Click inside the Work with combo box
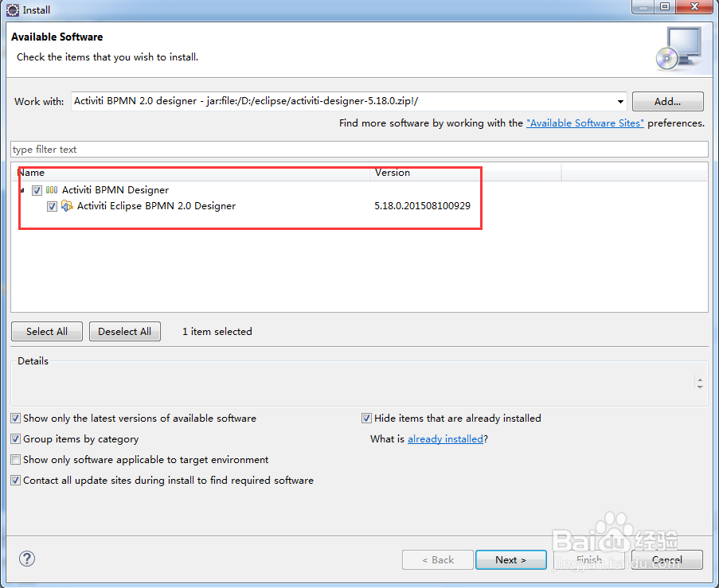The image size is (719, 588). tap(318, 101)
